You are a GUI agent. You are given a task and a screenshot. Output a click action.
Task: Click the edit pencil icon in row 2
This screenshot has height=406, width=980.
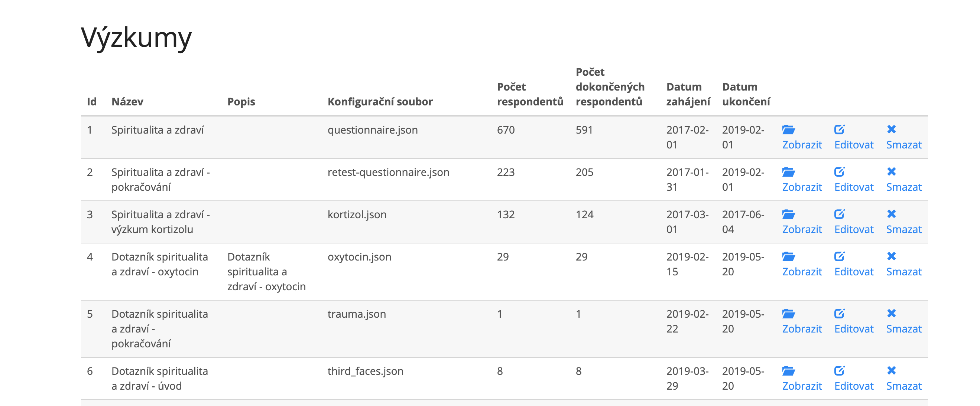839,172
